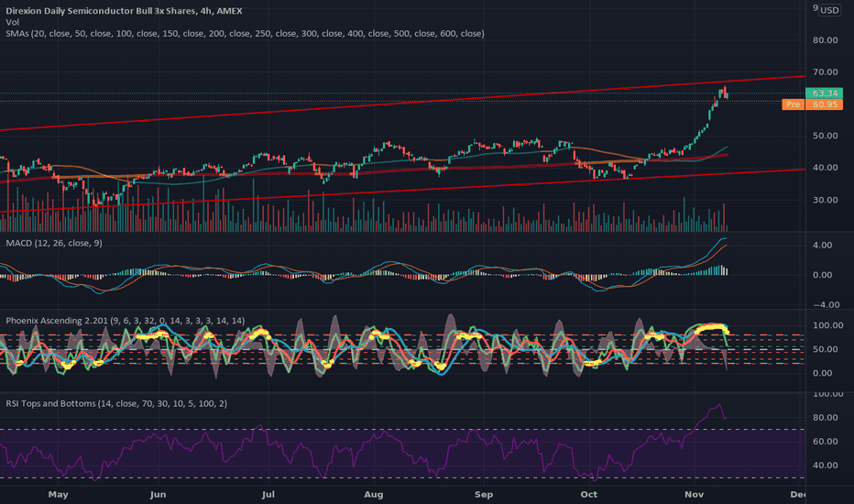Click the Jul label on time axis
The width and height of the screenshot is (854, 504).
tap(268, 495)
